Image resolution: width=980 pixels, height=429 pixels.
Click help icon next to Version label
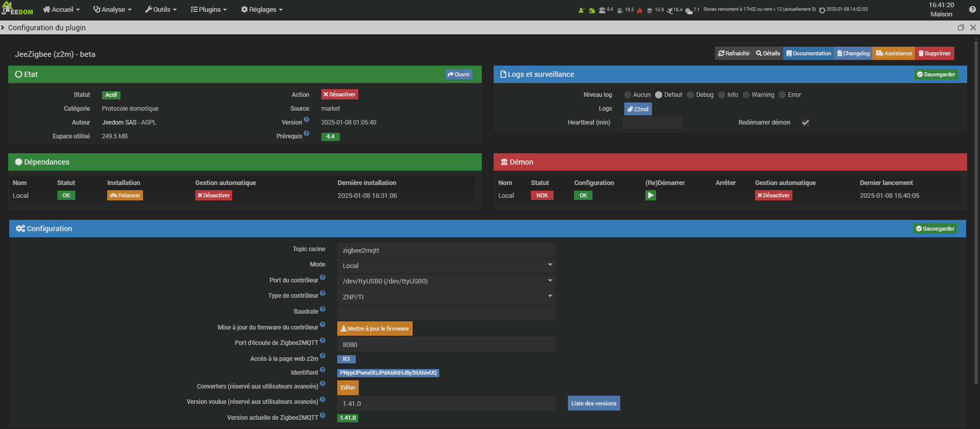pos(307,120)
